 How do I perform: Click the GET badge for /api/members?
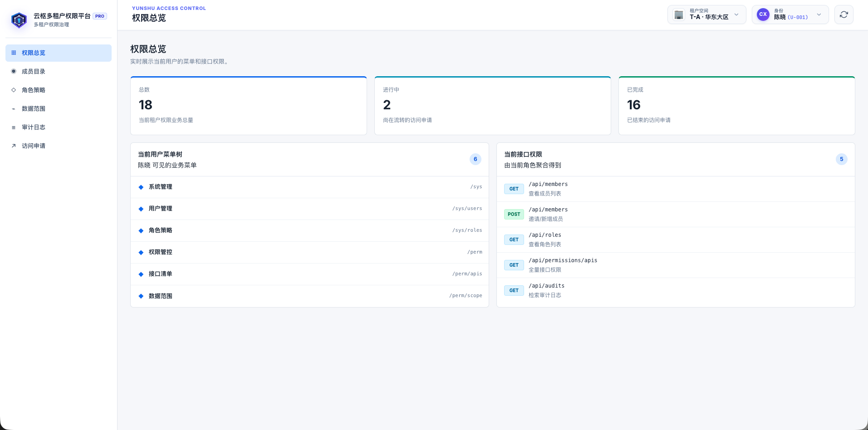click(514, 189)
